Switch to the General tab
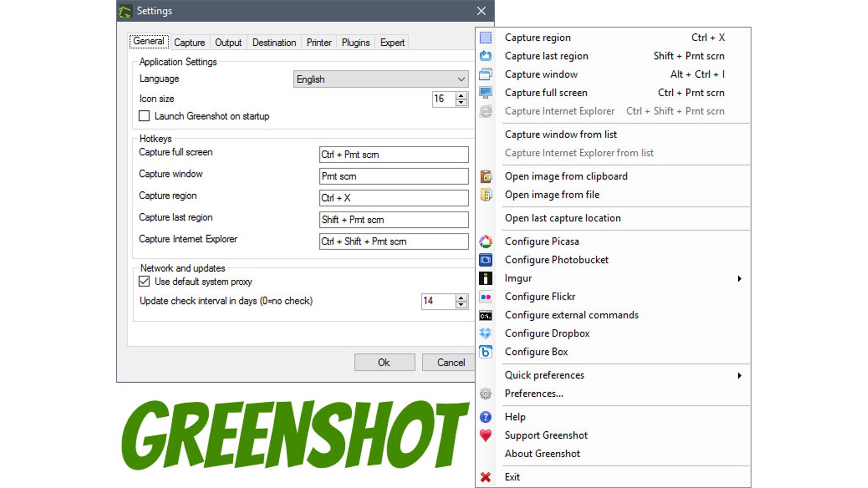This screenshot has height=488, width=868. coord(149,42)
